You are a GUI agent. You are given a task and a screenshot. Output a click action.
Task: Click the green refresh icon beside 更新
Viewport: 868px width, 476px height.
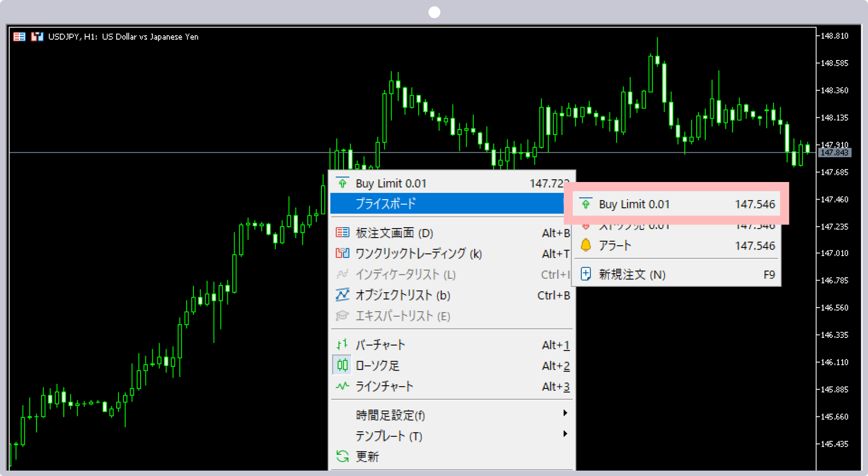tap(342, 457)
